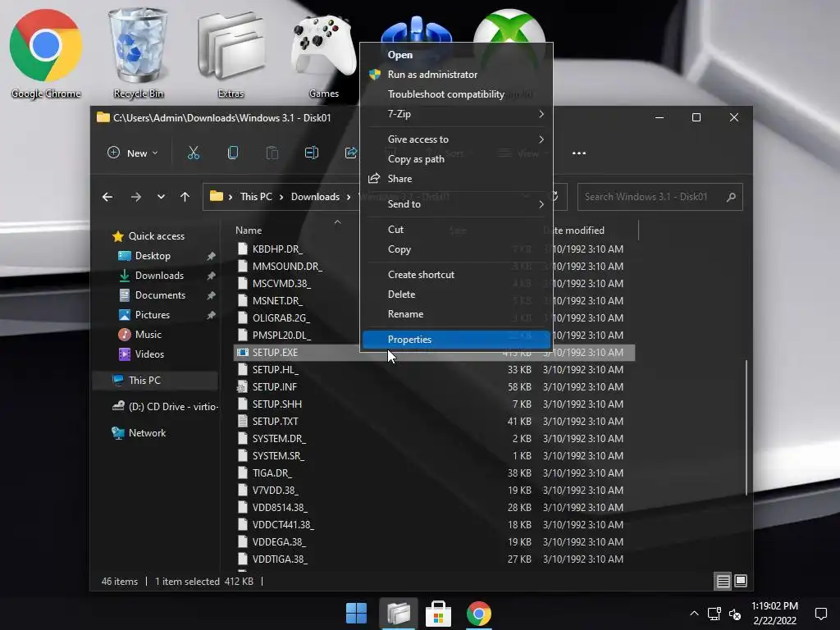Viewport: 840px width, 630px height.
Task: Go up one folder level arrow
Action: click(x=185, y=197)
